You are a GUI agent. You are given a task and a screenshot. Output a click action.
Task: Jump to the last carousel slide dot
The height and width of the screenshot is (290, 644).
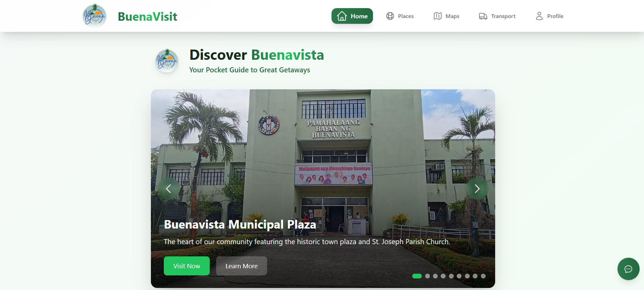(483, 276)
